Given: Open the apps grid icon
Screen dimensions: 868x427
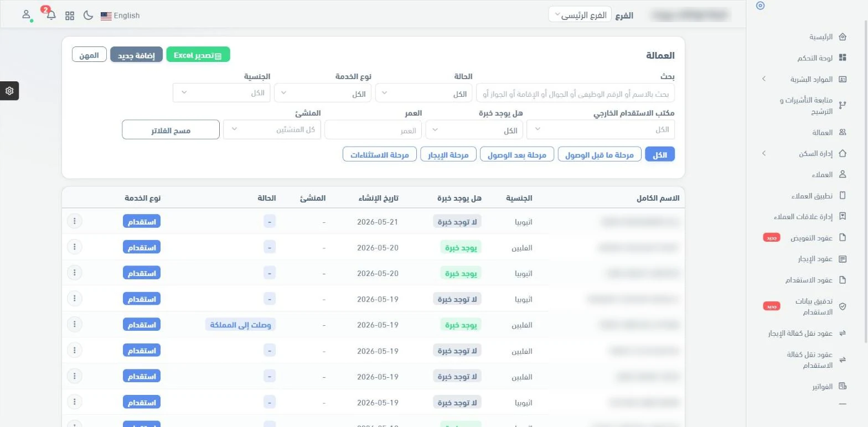Looking at the screenshot, I should [70, 15].
